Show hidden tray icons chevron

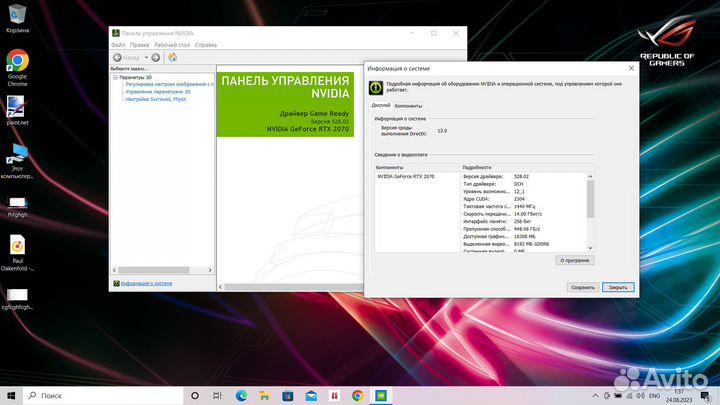[595, 395]
